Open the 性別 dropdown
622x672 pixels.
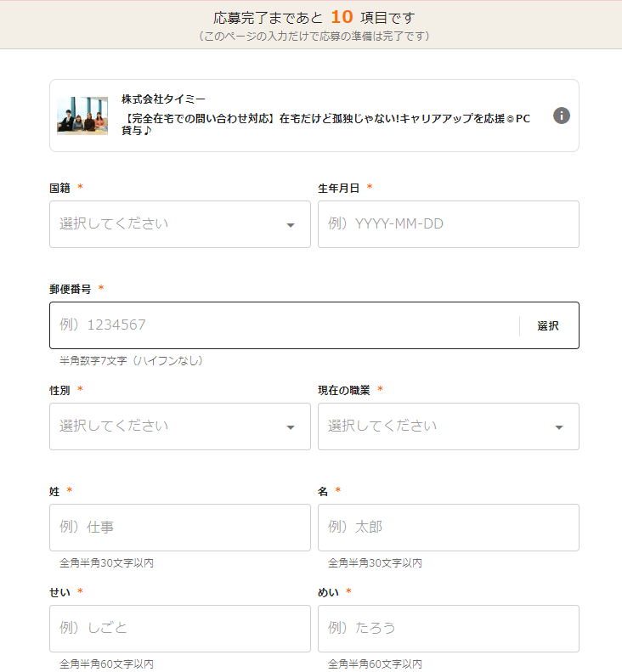(180, 426)
